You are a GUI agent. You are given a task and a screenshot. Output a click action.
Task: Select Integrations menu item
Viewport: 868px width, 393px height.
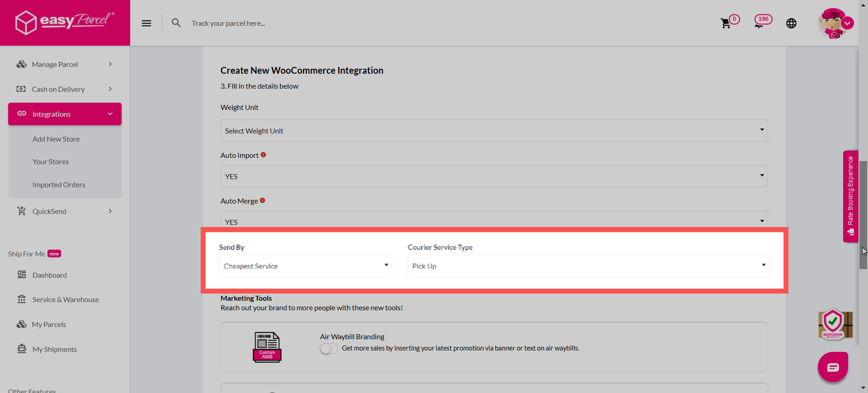coord(65,114)
